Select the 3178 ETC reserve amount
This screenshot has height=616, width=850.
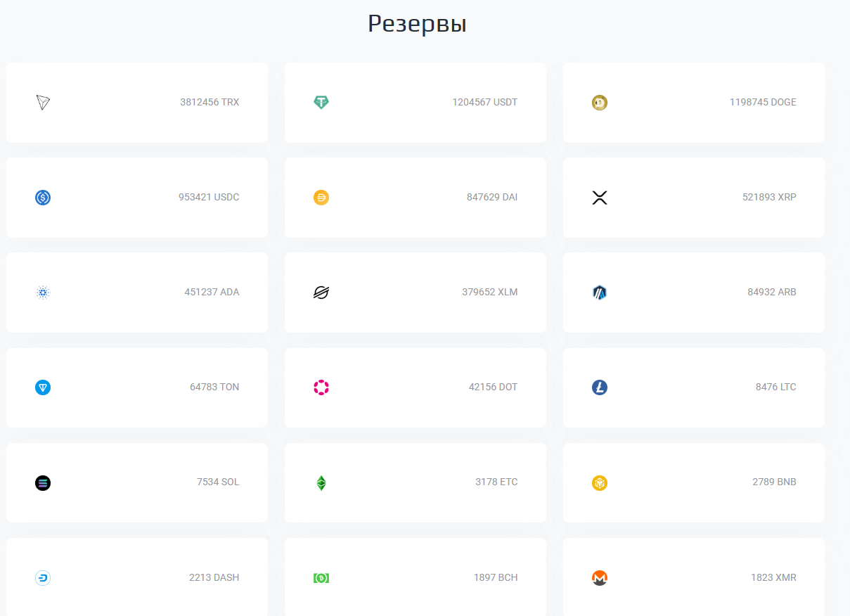pos(496,482)
